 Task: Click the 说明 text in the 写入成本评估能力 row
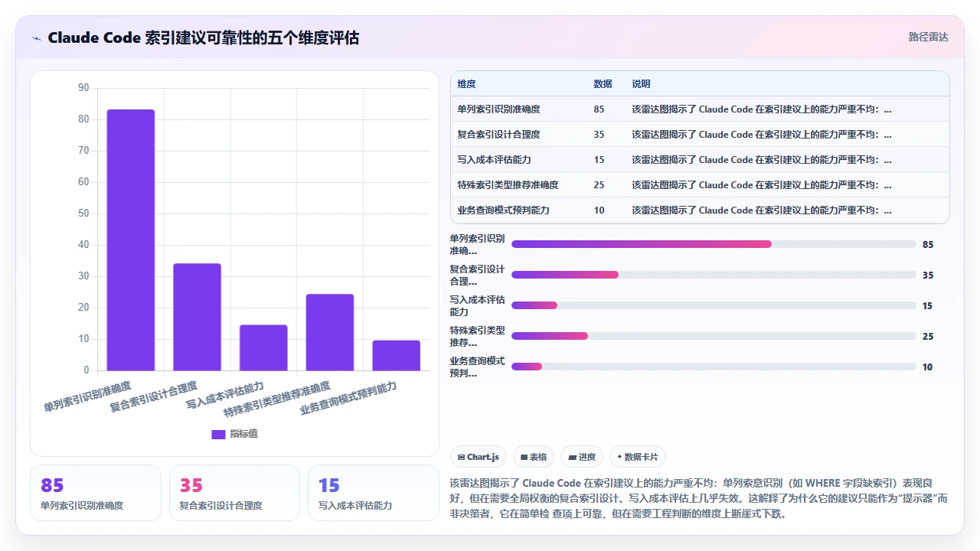(762, 160)
